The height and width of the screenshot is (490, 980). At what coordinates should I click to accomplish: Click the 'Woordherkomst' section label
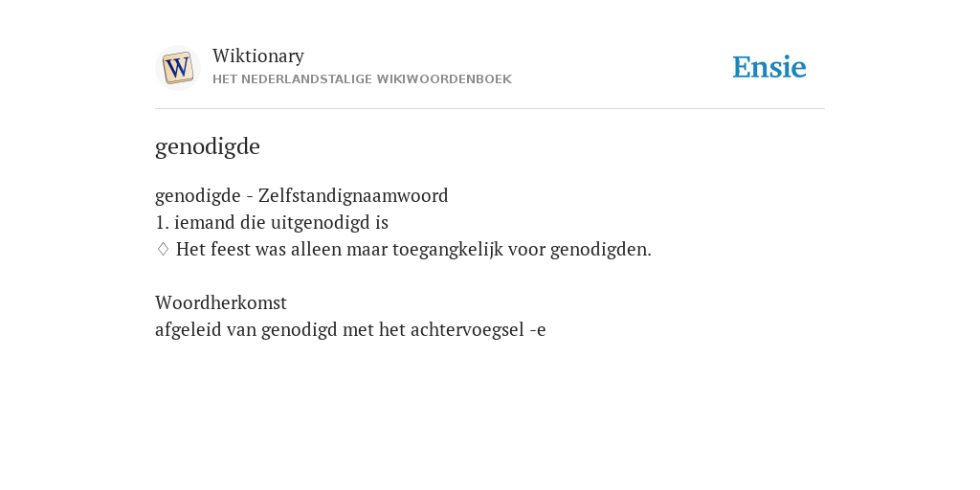tap(221, 303)
